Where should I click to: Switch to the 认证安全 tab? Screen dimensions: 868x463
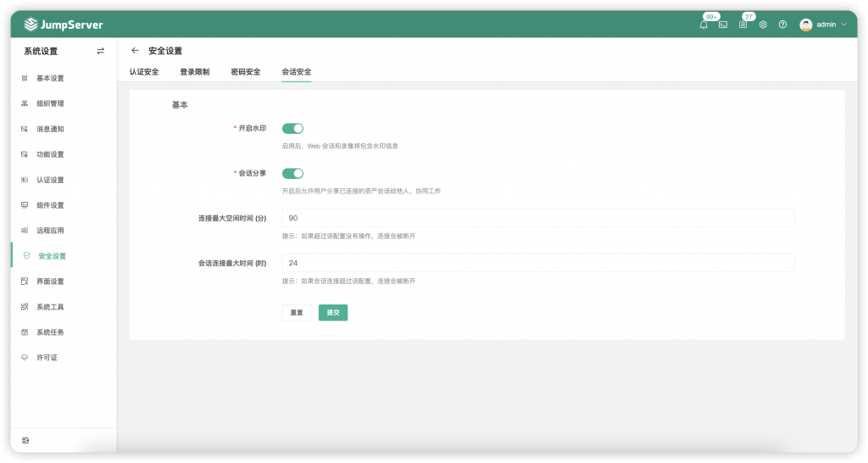[x=144, y=72]
